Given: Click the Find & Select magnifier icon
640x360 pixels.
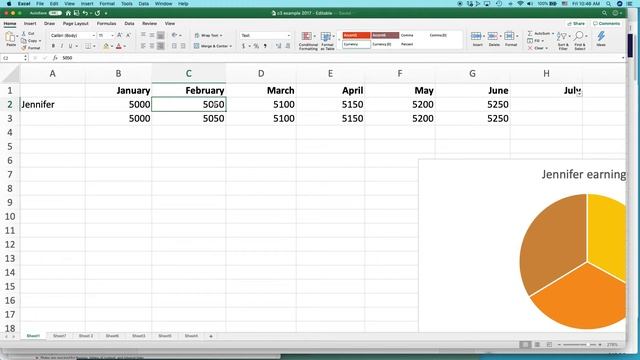Looking at the screenshot, I should (x=579, y=37).
